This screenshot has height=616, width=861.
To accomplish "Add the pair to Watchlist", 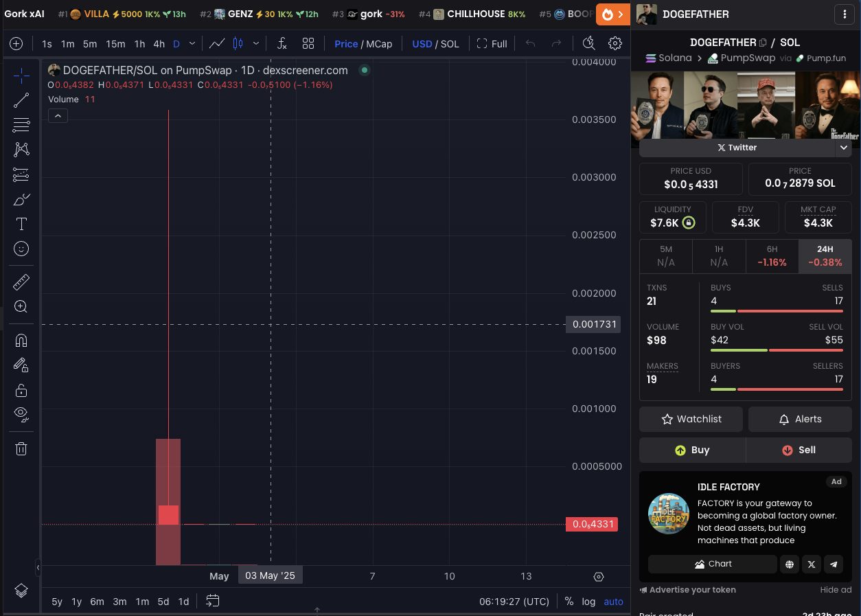I will (x=691, y=419).
